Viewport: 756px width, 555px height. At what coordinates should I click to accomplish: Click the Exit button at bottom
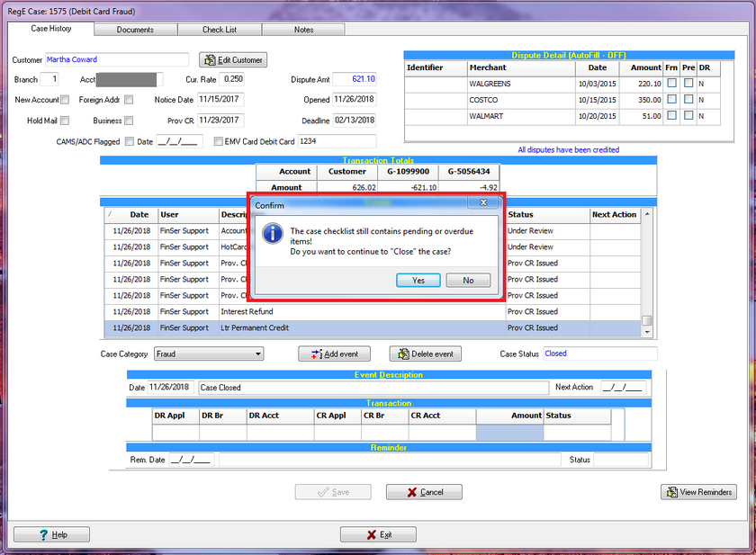pyautogui.click(x=378, y=534)
